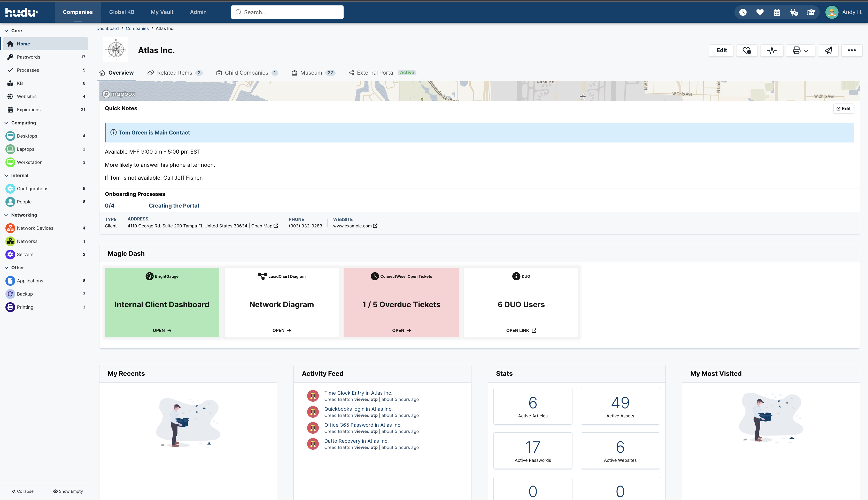Open the print dropdown menu
The image size is (868, 500).
coord(800,51)
